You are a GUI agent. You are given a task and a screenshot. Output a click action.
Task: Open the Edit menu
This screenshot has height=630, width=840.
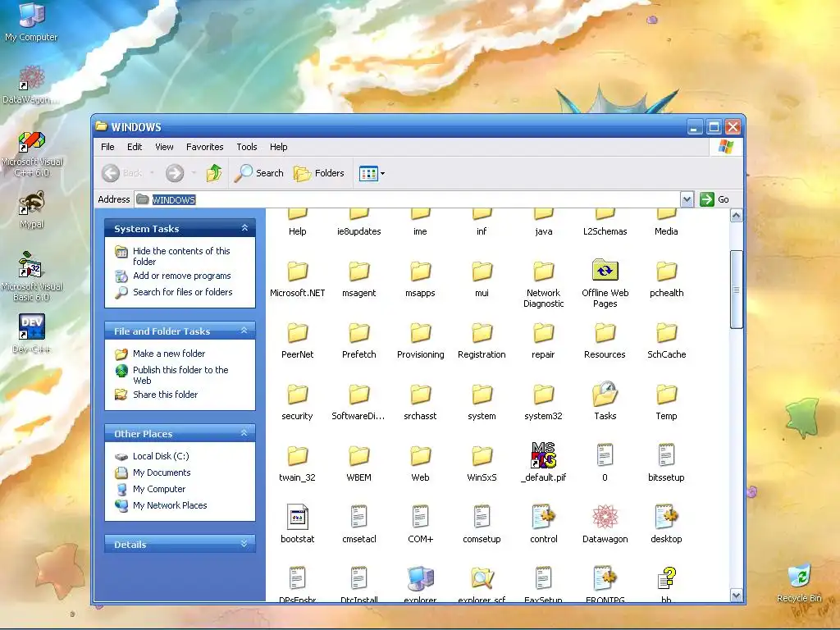tap(135, 147)
